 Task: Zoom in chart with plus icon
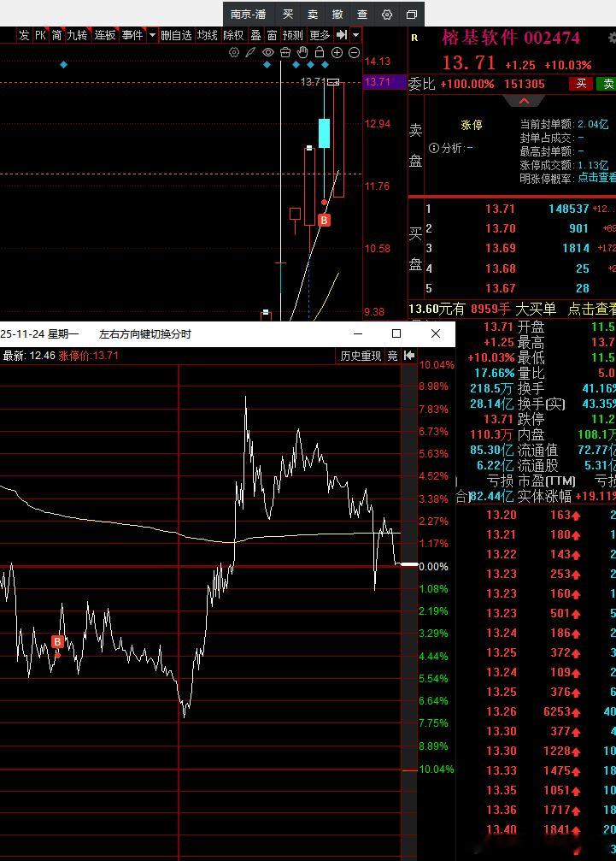pos(337,53)
